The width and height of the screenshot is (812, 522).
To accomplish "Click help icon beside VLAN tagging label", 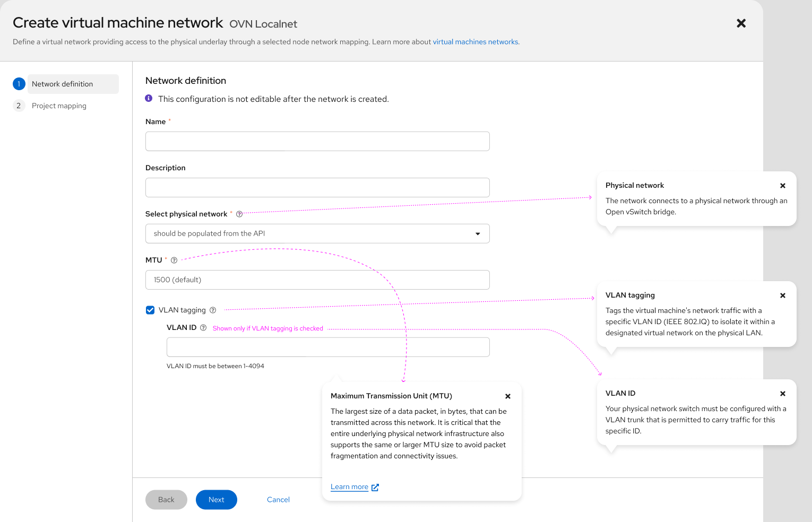I will [213, 310].
